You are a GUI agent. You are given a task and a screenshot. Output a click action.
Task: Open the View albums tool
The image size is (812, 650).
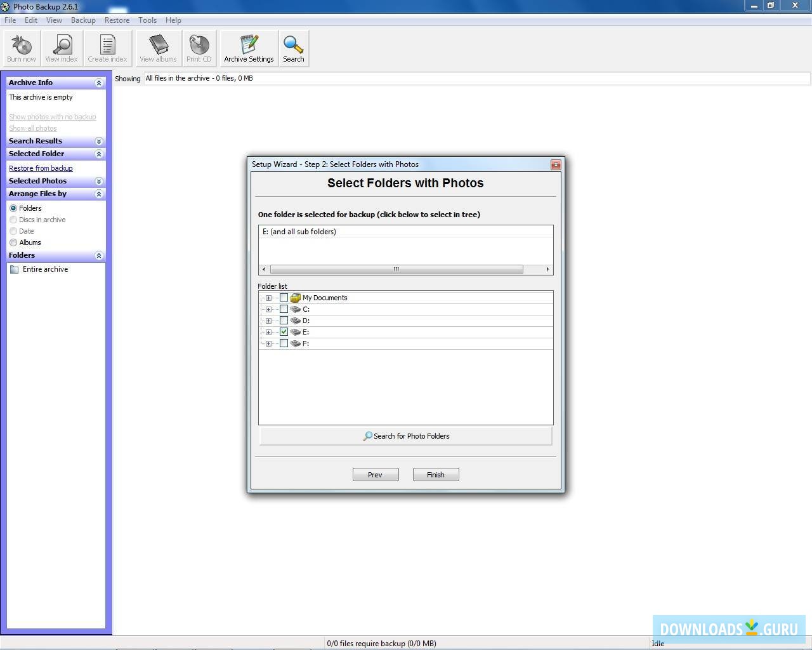(157, 48)
